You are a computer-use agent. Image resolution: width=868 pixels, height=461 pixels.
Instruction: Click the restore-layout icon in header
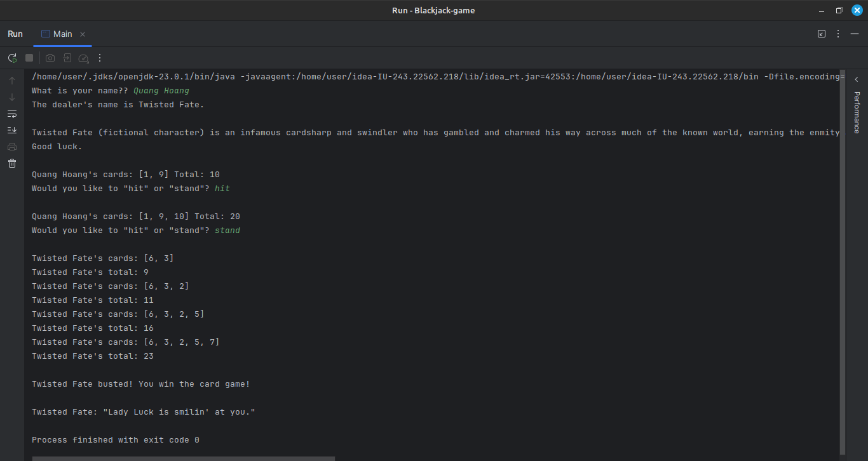click(822, 34)
